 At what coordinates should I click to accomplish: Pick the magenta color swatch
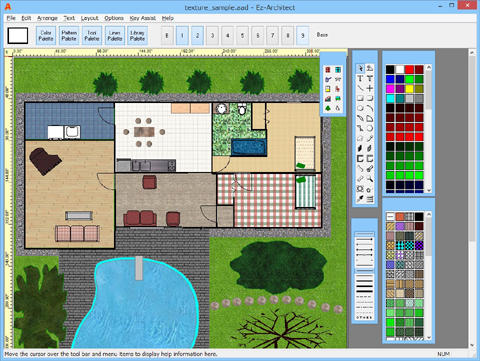point(390,89)
